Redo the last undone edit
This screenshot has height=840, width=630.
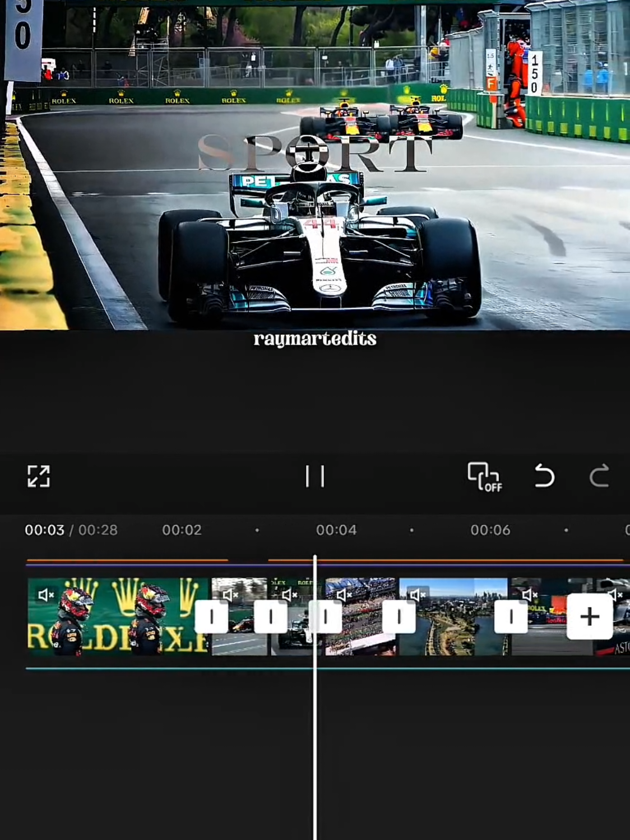[x=599, y=476]
